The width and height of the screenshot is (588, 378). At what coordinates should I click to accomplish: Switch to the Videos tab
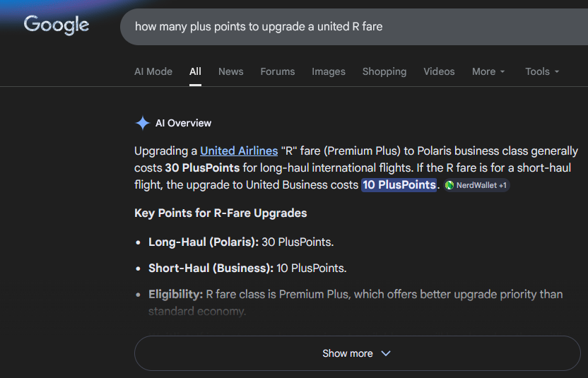point(439,71)
